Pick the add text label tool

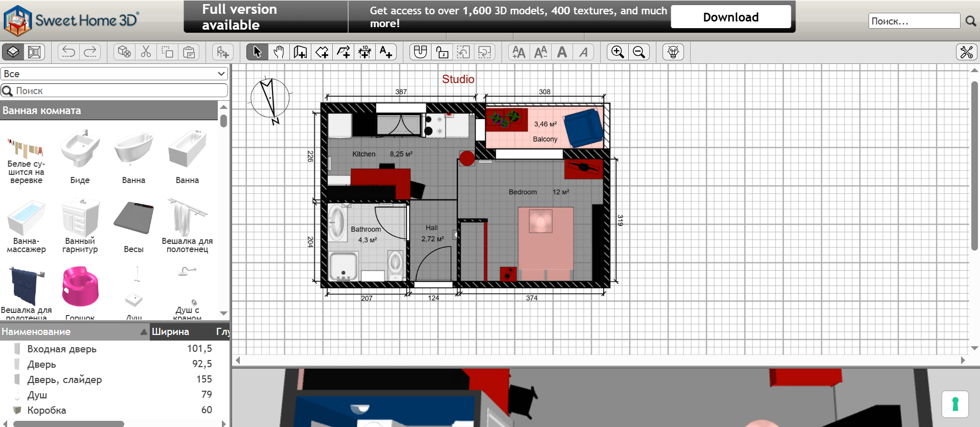click(386, 52)
